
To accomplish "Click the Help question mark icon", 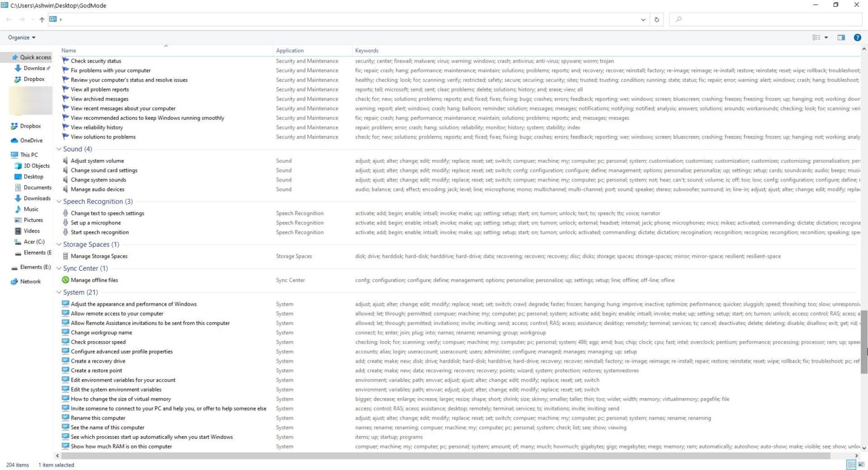I will (857, 37).
